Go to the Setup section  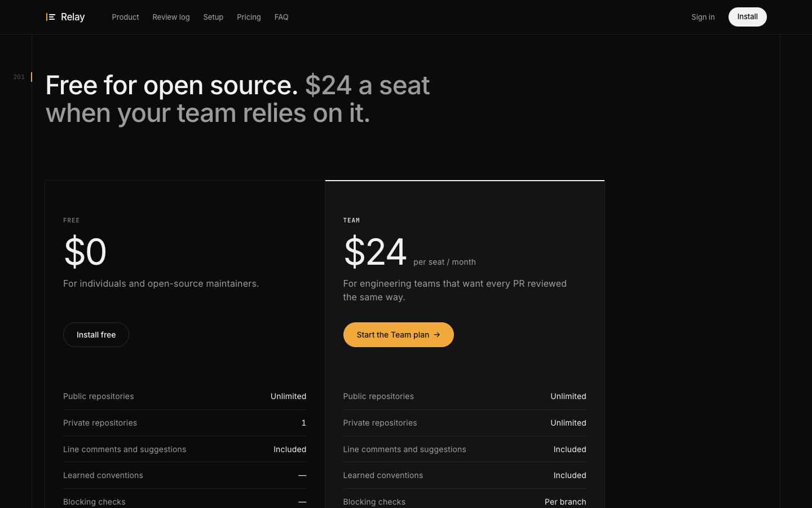213,17
